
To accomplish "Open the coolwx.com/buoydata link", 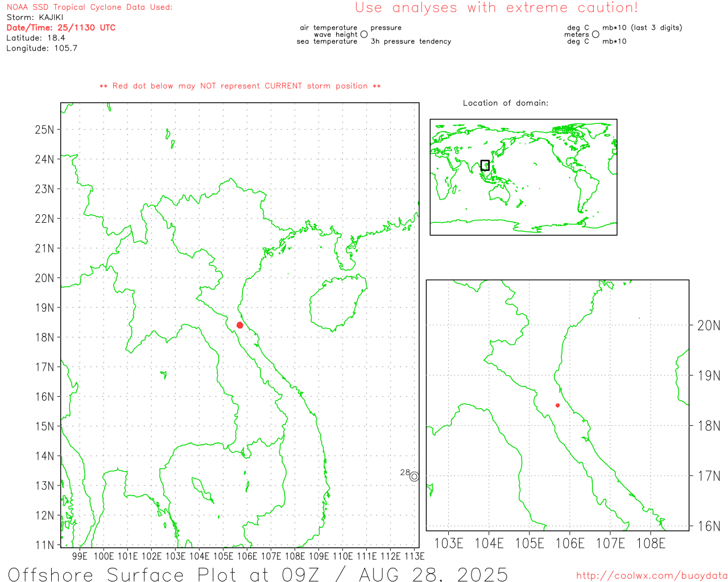I will click(652, 575).
